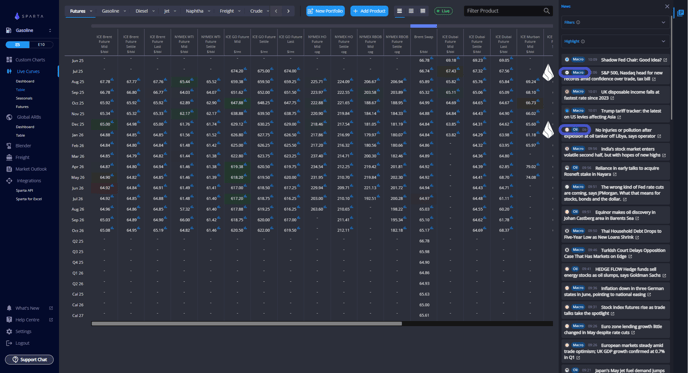Viewport: 688px width, 373px height.
Task: Expand the Gasoline tab dropdown arrow
Action: (125, 11)
